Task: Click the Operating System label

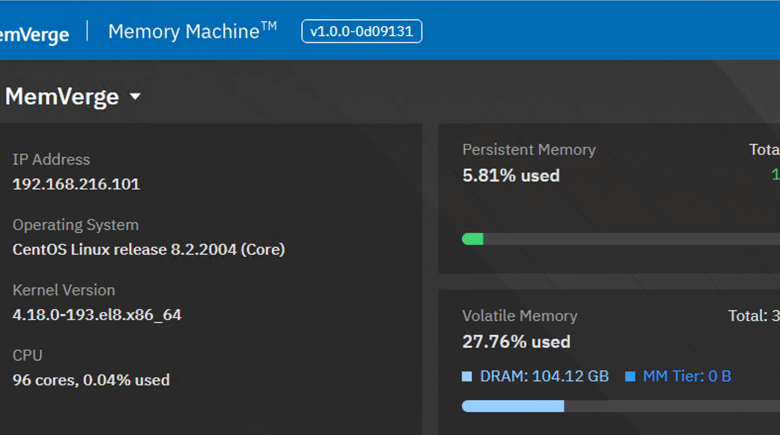Action: click(76, 225)
